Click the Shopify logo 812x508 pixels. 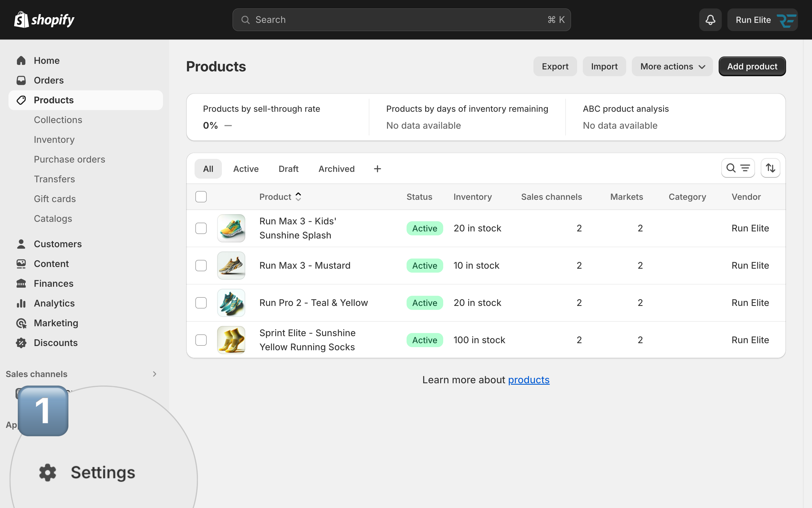pyautogui.click(x=44, y=20)
